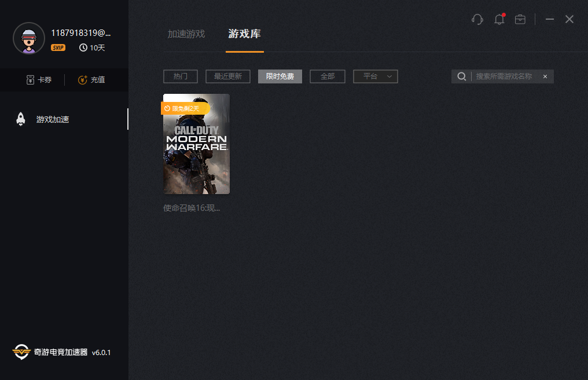The image size is (588, 380).
Task: Filter games by 热门
Action: click(x=181, y=76)
